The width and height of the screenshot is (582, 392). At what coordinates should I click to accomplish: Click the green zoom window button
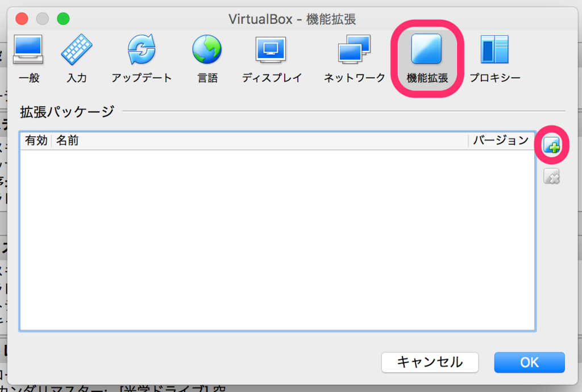[x=63, y=19]
